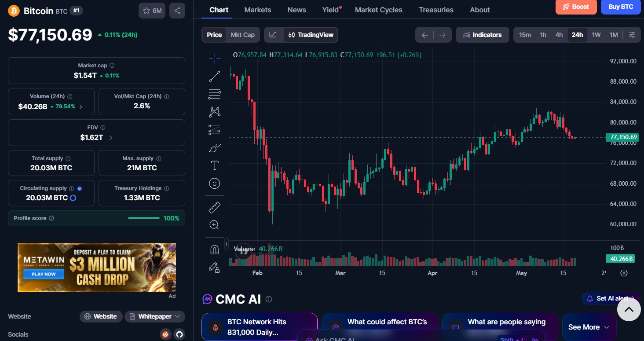Open the emoji icons tool
The width and height of the screenshot is (644, 341).
click(215, 183)
